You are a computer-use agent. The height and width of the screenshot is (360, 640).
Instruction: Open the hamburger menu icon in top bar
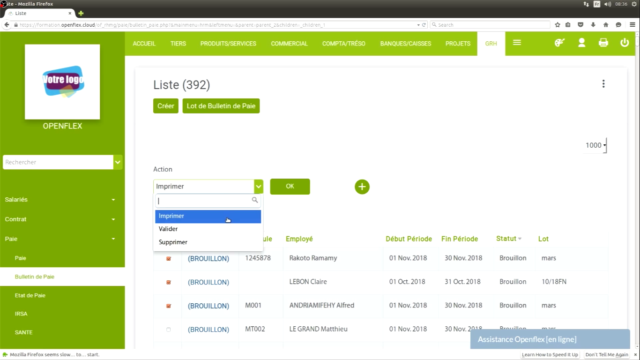click(517, 42)
